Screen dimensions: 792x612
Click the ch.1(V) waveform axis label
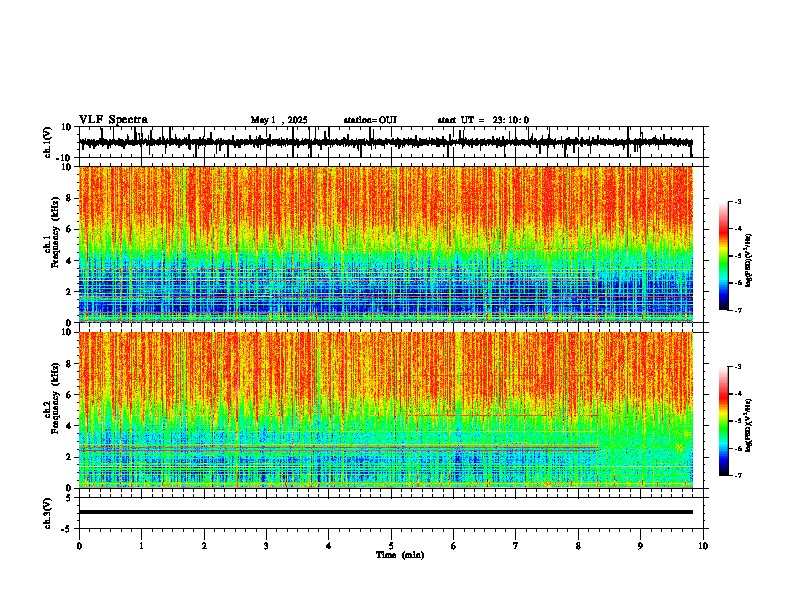click(x=48, y=142)
